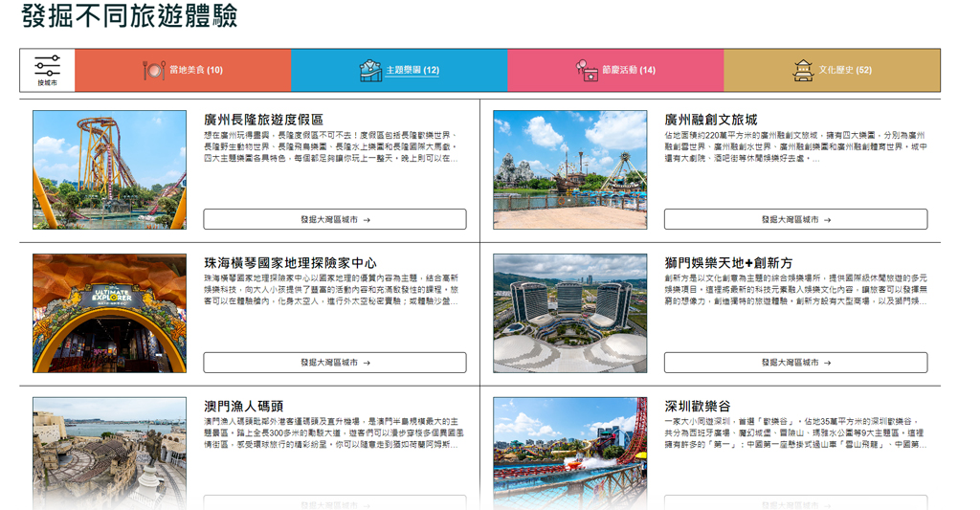This screenshot has width=980, height=510.
Task: Click the title 廣州融創文旅城
Action: (711, 120)
